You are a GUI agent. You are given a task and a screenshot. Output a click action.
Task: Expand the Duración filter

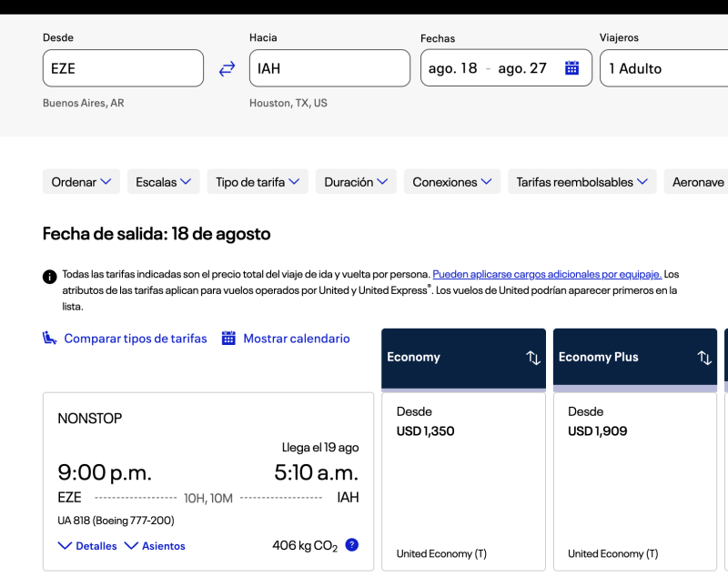[x=356, y=182]
